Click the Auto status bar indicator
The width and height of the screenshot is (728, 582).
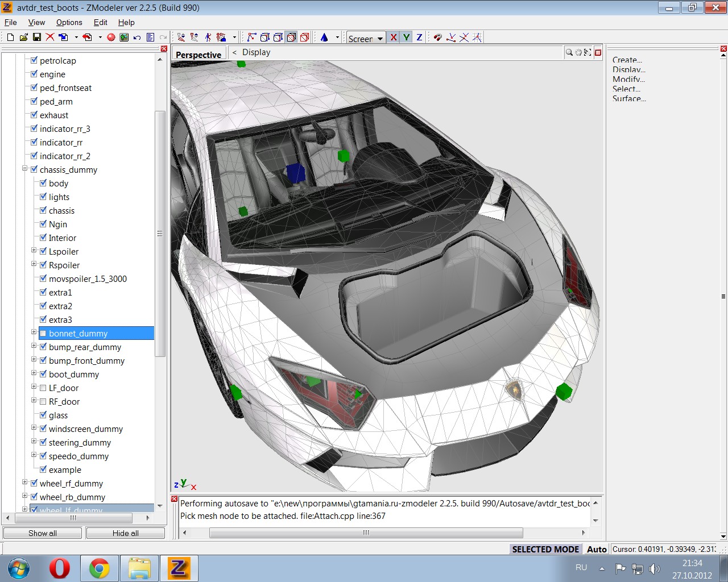click(x=597, y=549)
